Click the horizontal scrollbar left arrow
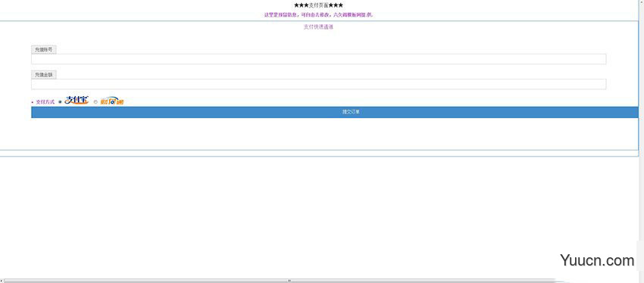The width and height of the screenshot is (644, 283). pos(2,281)
